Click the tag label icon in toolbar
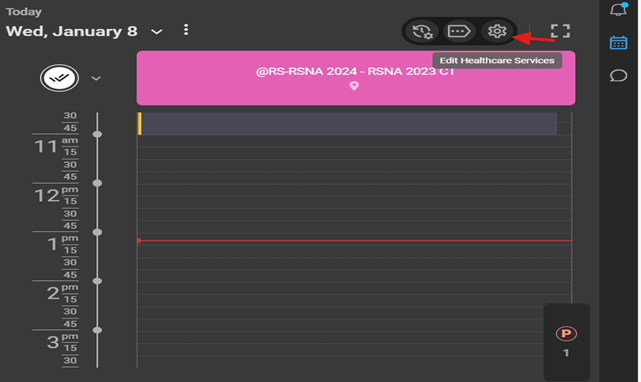The height and width of the screenshot is (382, 641). [459, 31]
